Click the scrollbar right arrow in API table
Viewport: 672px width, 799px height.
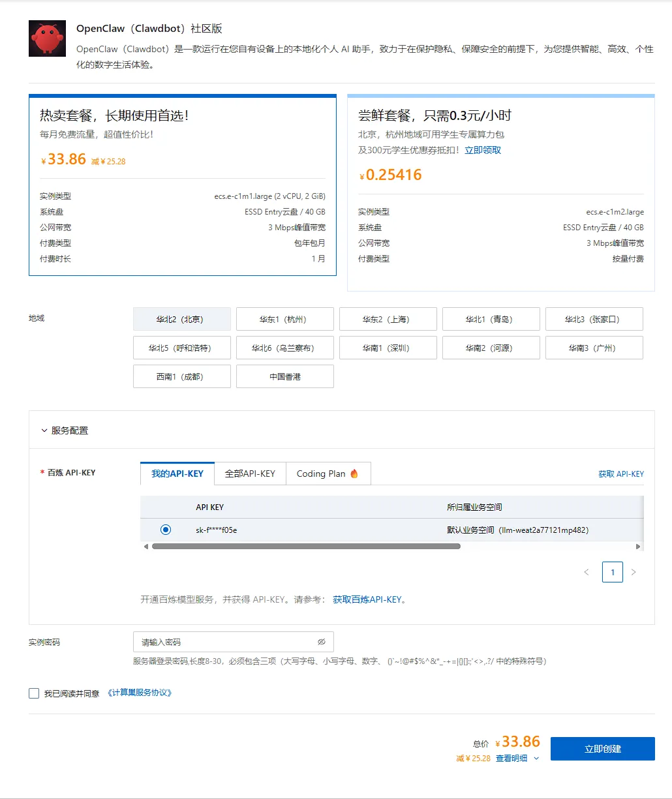click(x=638, y=547)
